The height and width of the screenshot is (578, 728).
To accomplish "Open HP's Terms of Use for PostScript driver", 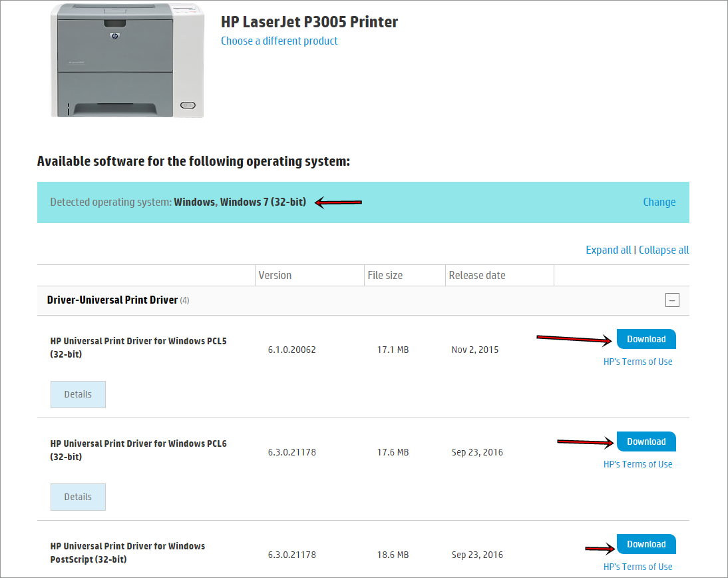I will pos(637,567).
